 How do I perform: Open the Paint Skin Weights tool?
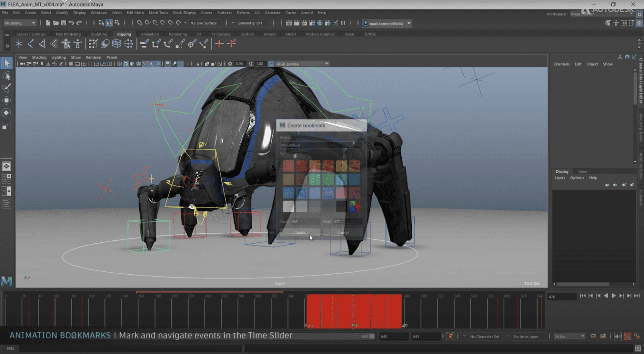pos(93,43)
